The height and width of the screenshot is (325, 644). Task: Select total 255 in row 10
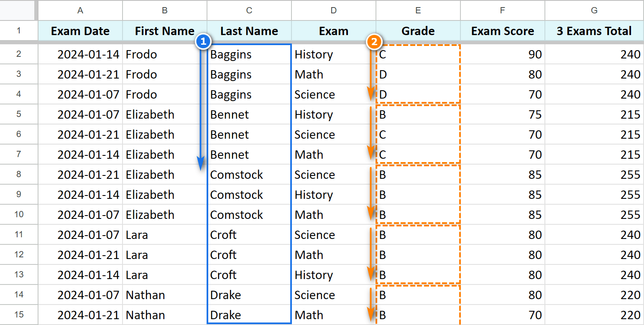click(594, 215)
